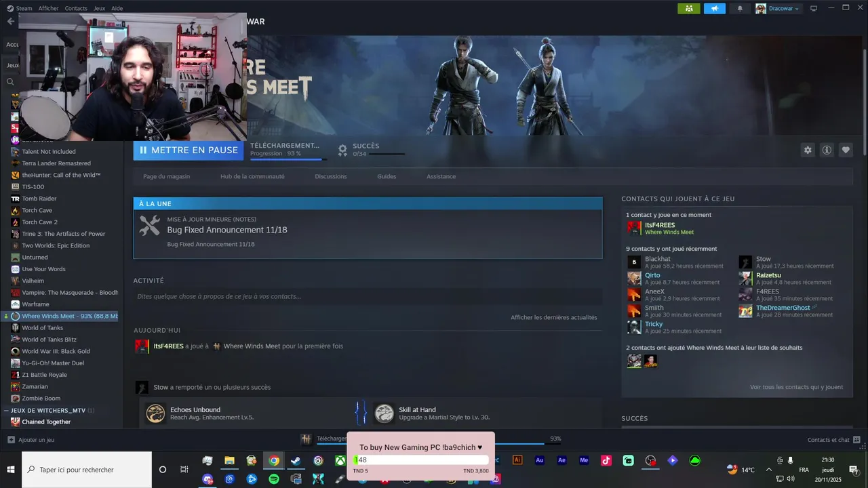The width and height of the screenshot is (868, 488).
Task: Open TikTok taskbar icon
Action: [606, 460]
